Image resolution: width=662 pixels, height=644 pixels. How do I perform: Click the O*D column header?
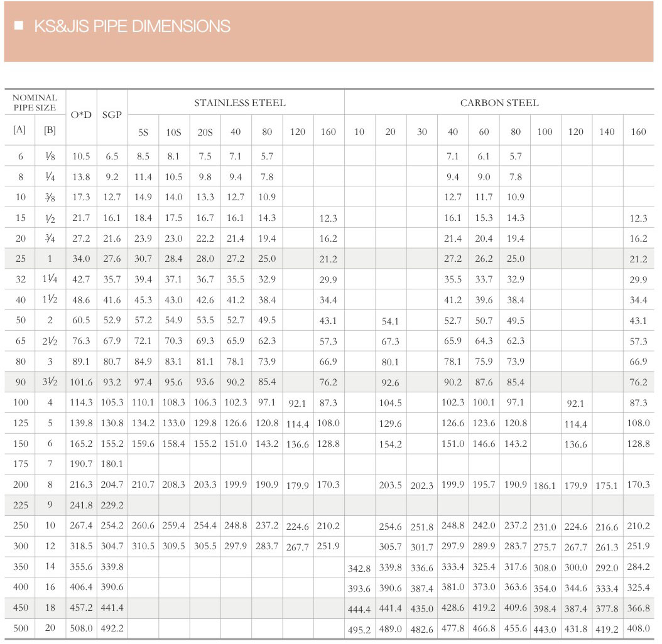point(81,115)
